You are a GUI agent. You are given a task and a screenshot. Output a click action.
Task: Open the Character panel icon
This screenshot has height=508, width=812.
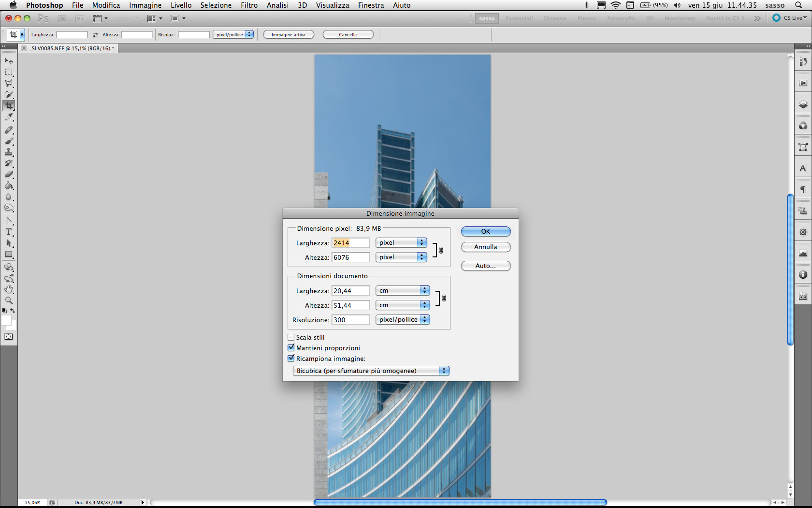[x=803, y=168]
